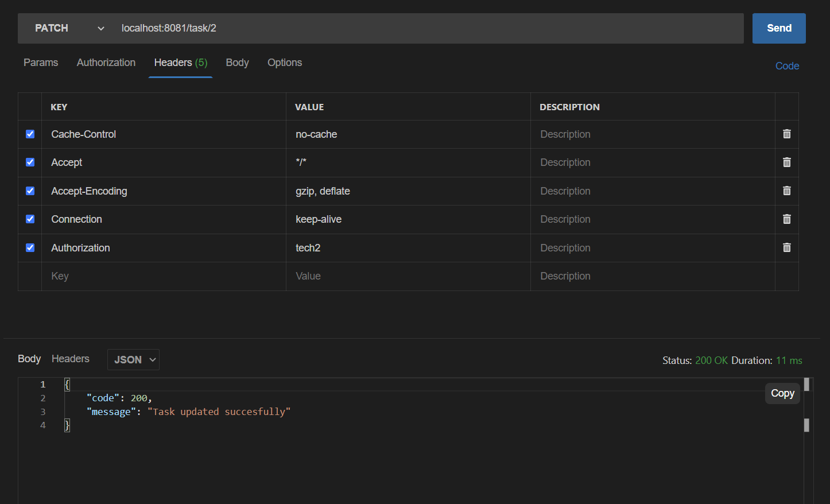Copy the response body

click(782, 393)
